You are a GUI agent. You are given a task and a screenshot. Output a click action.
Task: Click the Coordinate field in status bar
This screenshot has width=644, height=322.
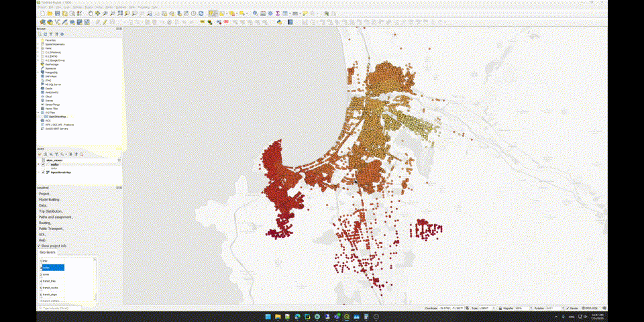(x=451, y=308)
